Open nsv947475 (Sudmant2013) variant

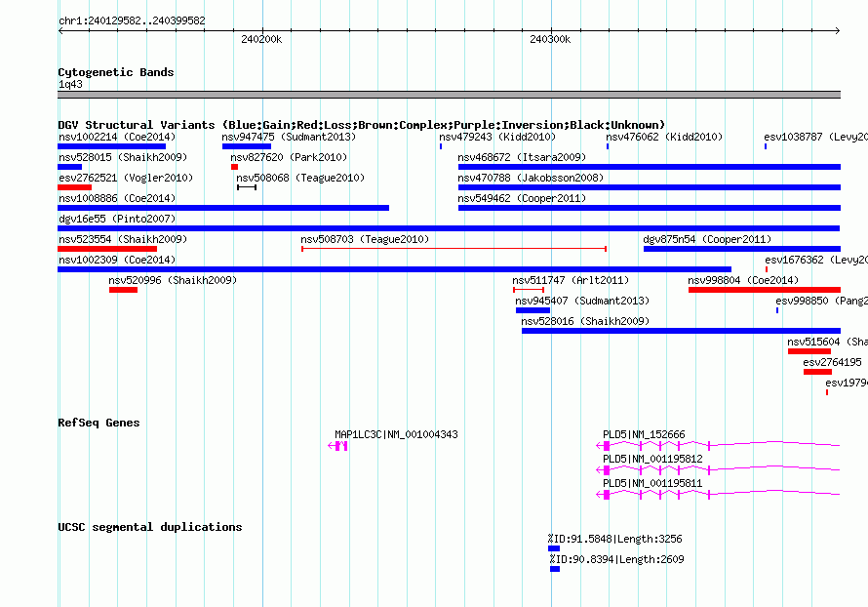[289, 137]
